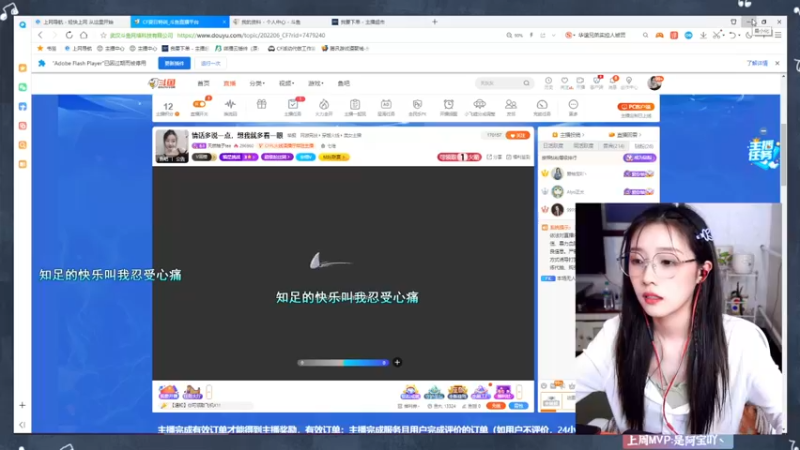The height and width of the screenshot is (450, 800).
Task: Dismiss the Flash Player notification bar
Action: tap(777, 63)
